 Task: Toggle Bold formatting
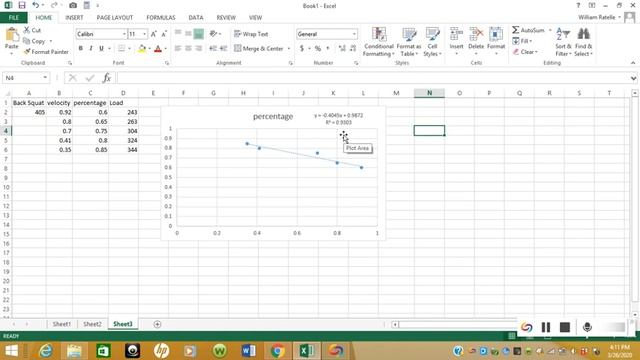click(x=81, y=49)
